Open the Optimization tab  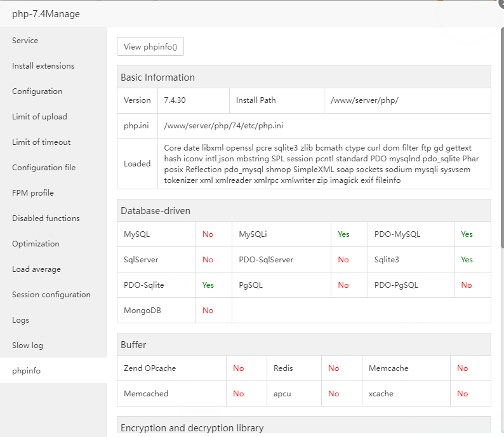tap(36, 244)
